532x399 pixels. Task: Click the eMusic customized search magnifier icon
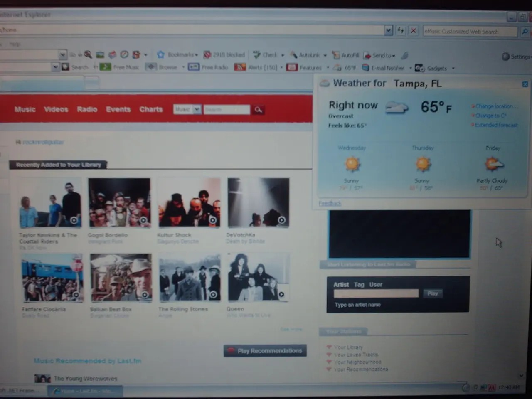point(525,31)
